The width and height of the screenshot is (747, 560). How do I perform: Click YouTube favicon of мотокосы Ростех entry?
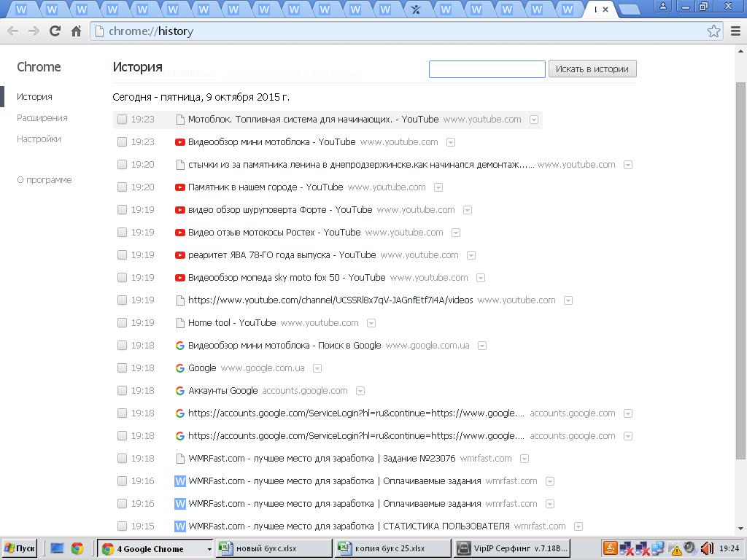[x=180, y=233]
